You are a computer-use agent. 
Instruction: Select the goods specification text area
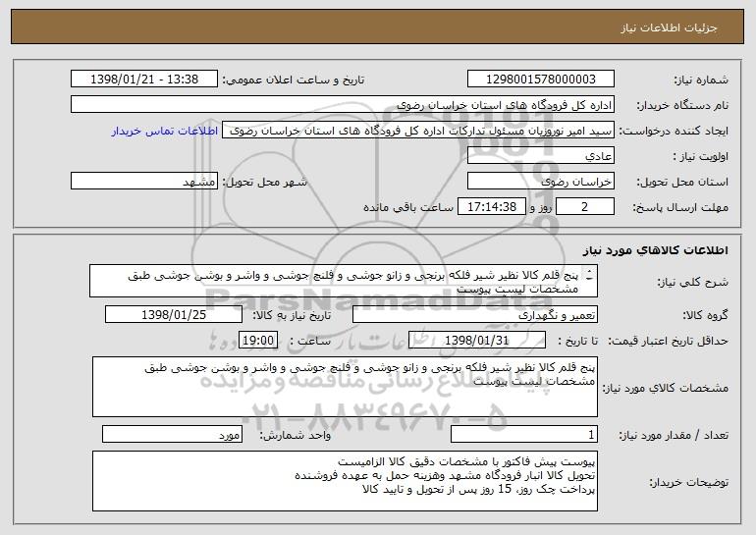coord(345,387)
